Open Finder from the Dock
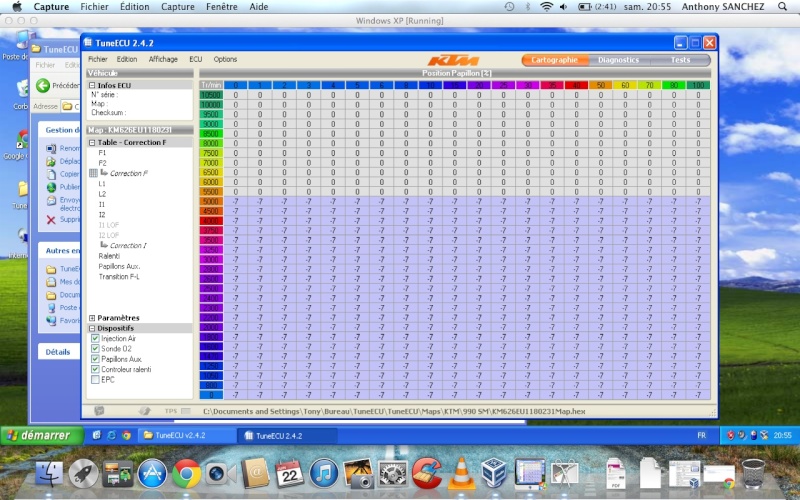The image size is (800, 500). [x=49, y=473]
